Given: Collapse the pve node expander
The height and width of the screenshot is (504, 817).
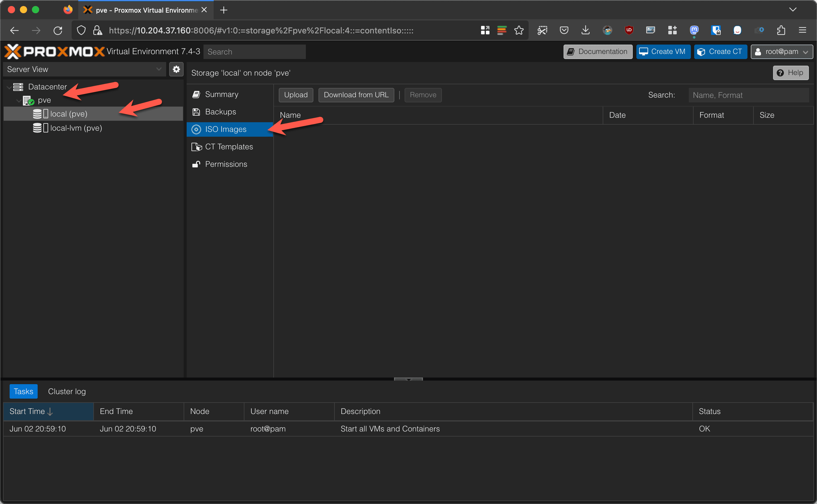Looking at the screenshot, I should 19,100.
